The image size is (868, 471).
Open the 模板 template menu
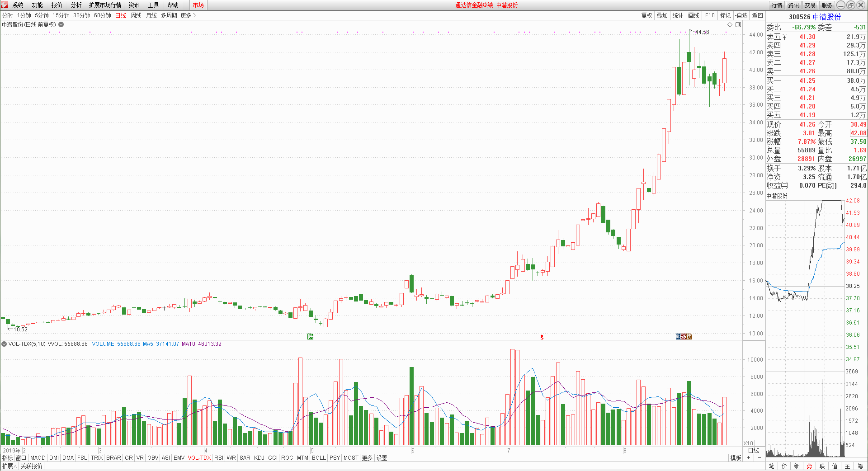pyautogui.click(x=736, y=458)
